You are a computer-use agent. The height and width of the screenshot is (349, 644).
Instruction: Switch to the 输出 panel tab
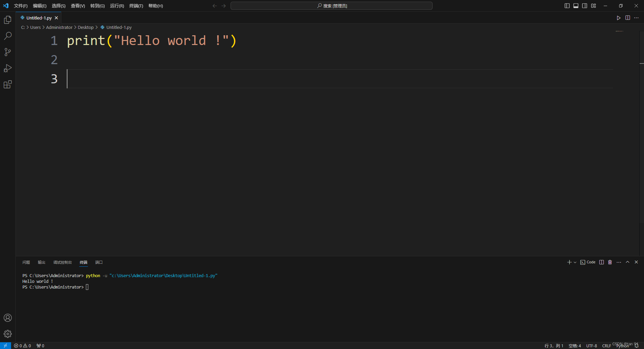click(x=42, y=262)
